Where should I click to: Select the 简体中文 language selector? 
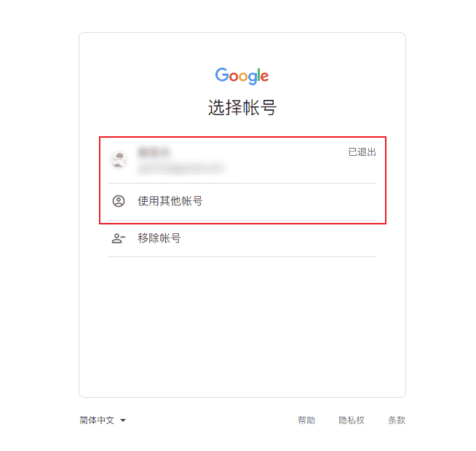[103, 420]
